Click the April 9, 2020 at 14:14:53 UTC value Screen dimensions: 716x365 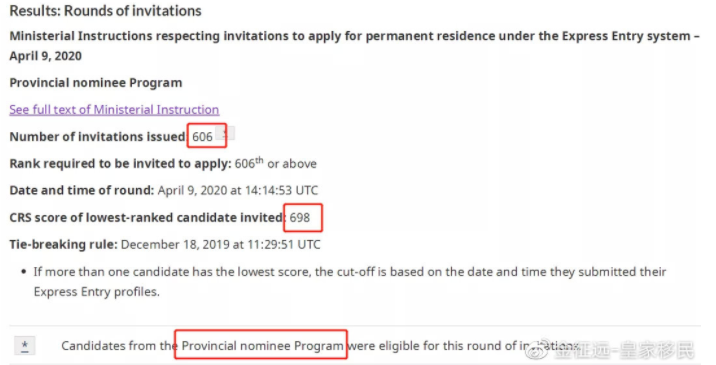pyautogui.click(x=238, y=190)
